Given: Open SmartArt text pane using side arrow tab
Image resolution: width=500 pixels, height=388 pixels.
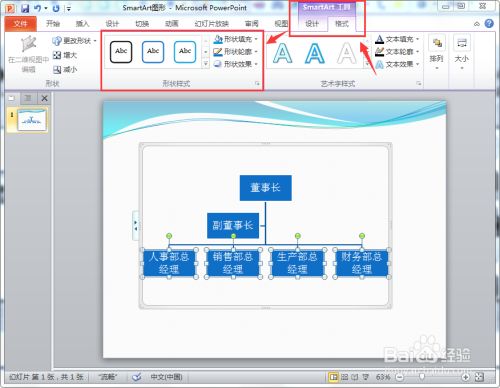Looking at the screenshot, I should [x=135, y=226].
